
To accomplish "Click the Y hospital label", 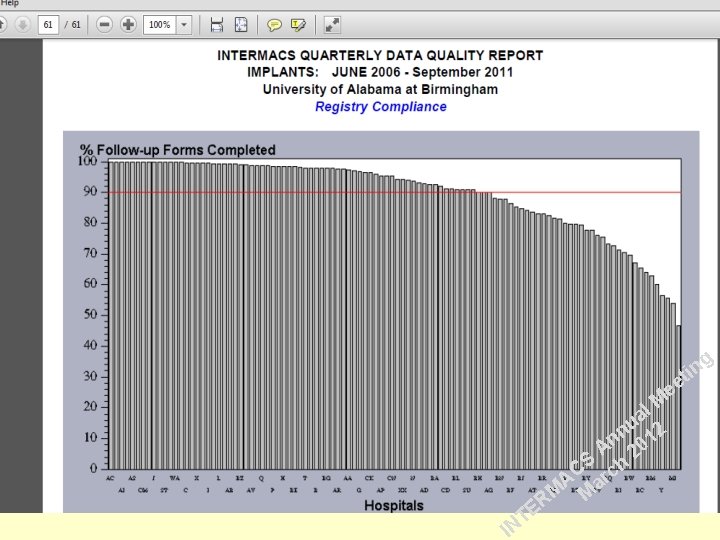I will pos(661,490).
